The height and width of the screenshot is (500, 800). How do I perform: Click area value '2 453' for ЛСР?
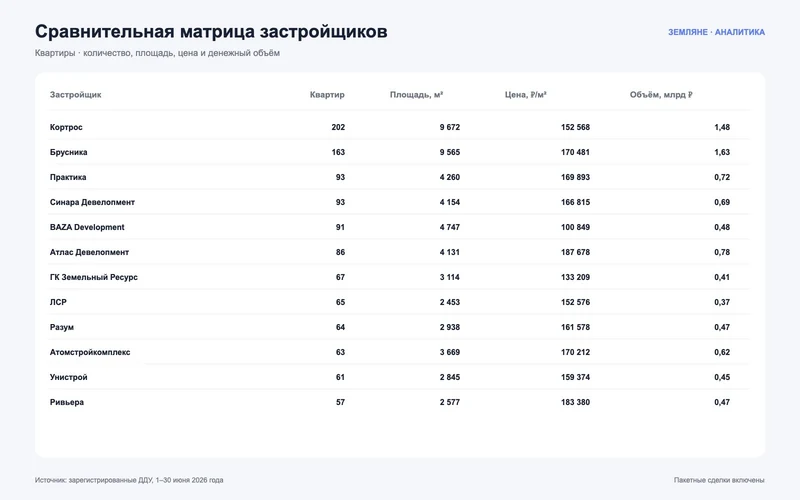[x=449, y=302]
